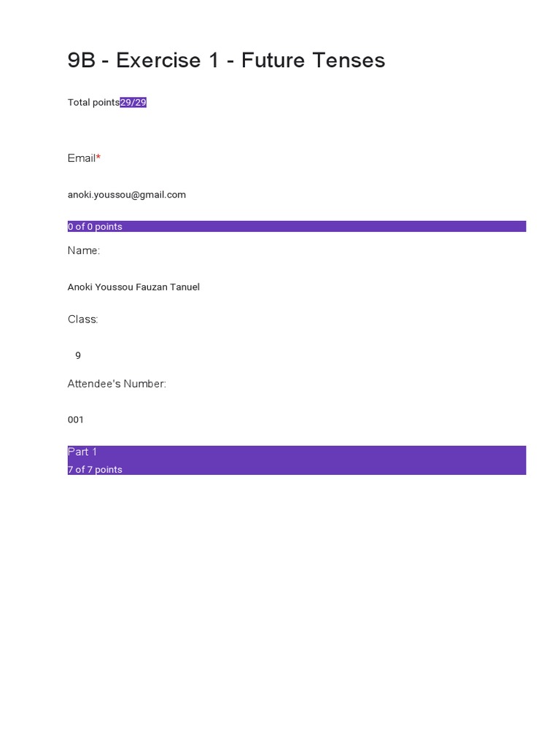Click the 'Part 1' section heading
The height and width of the screenshot is (747, 560).
pyautogui.click(x=82, y=452)
